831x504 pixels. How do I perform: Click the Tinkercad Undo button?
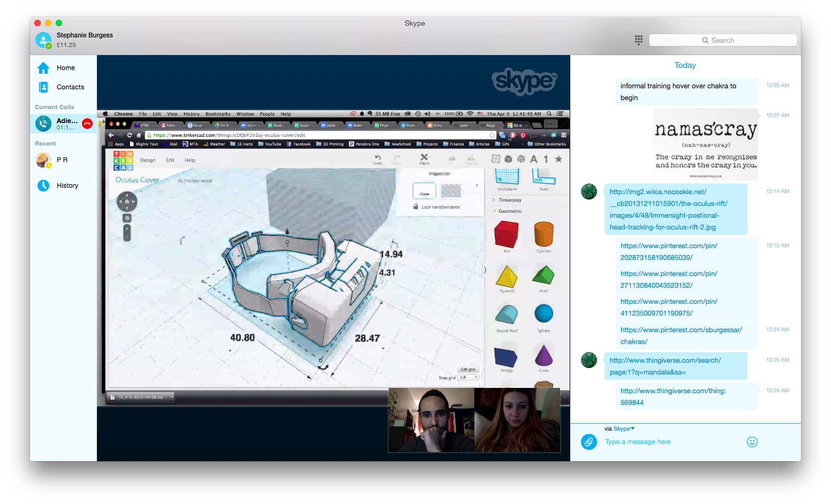click(x=377, y=159)
